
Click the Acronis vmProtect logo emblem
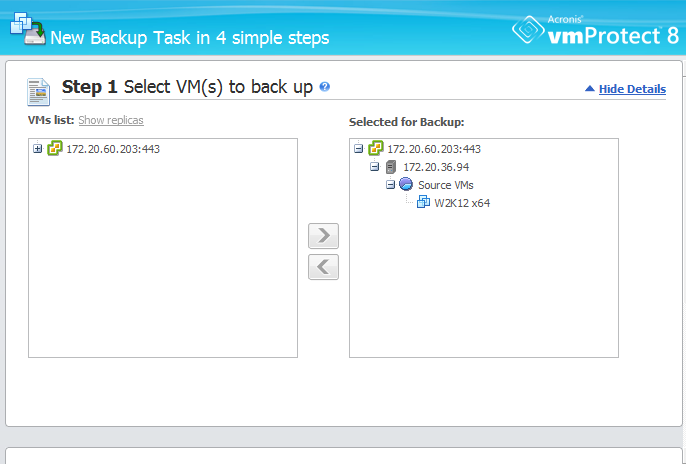pos(528,29)
